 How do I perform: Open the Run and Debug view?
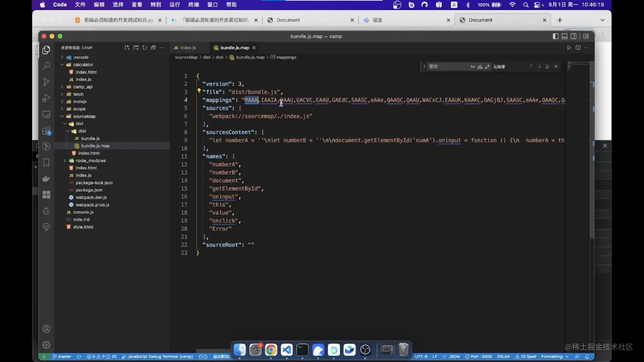(x=46, y=98)
